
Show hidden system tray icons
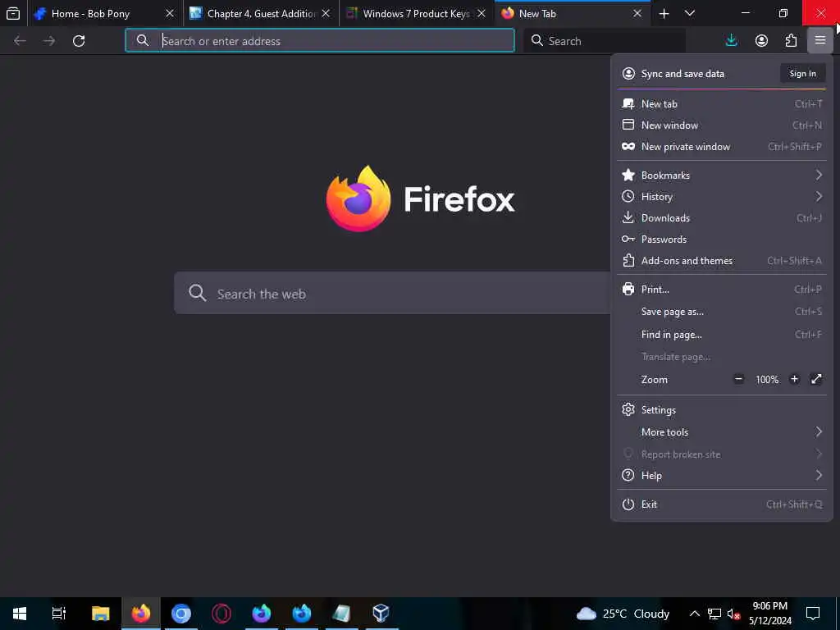(694, 614)
